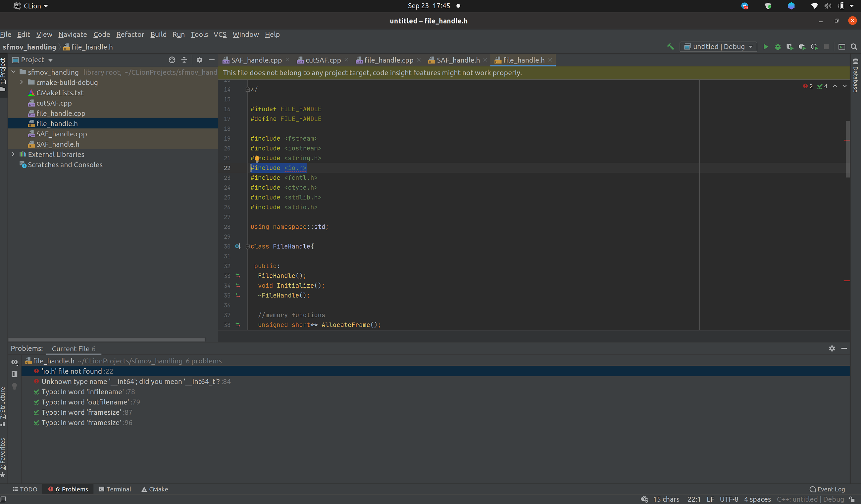Open the untitled | Debug configuration dropdown
This screenshot has width=861, height=504.
tap(719, 47)
